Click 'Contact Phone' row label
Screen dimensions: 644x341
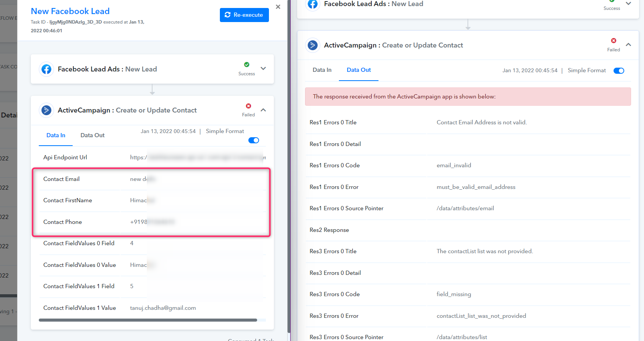click(x=62, y=222)
